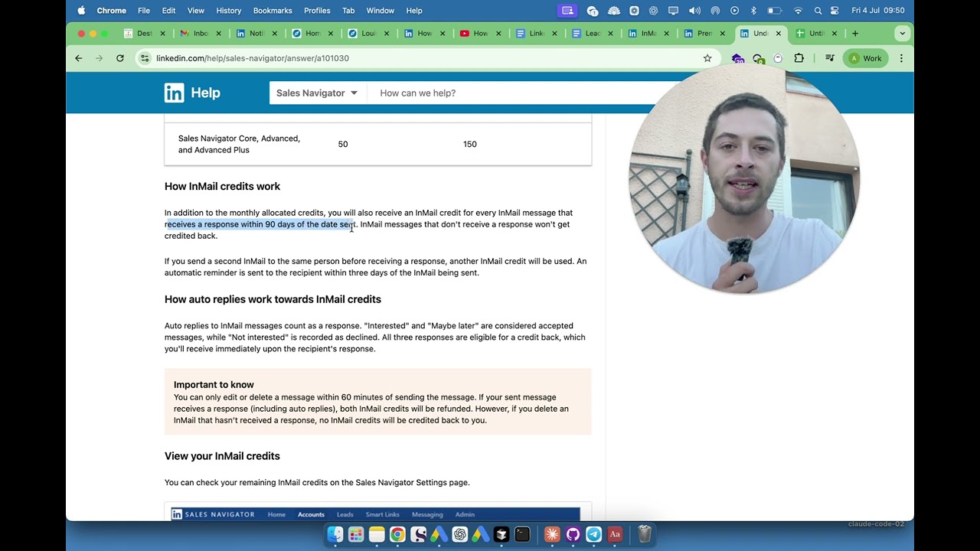Screen dimensions: 980x551
Task: Open the Chrome Extensions puzzle icon
Action: pyautogui.click(x=799, y=58)
